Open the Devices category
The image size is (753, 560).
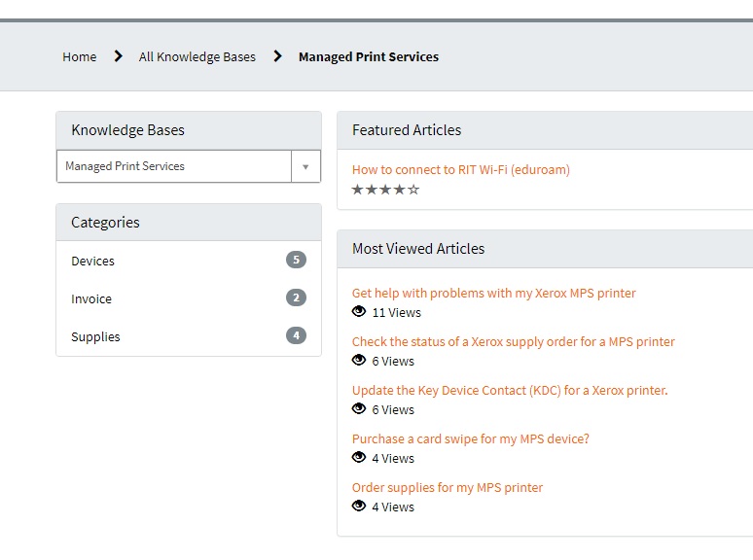(93, 261)
